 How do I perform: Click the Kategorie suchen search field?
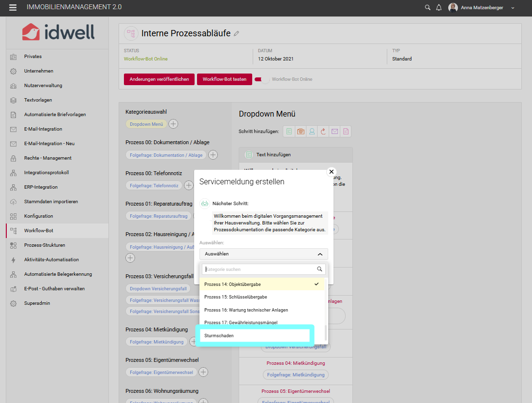click(x=259, y=269)
